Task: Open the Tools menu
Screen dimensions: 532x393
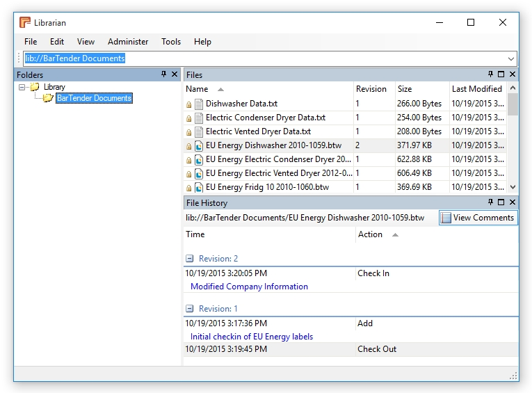Action: [x=171, y=42]
